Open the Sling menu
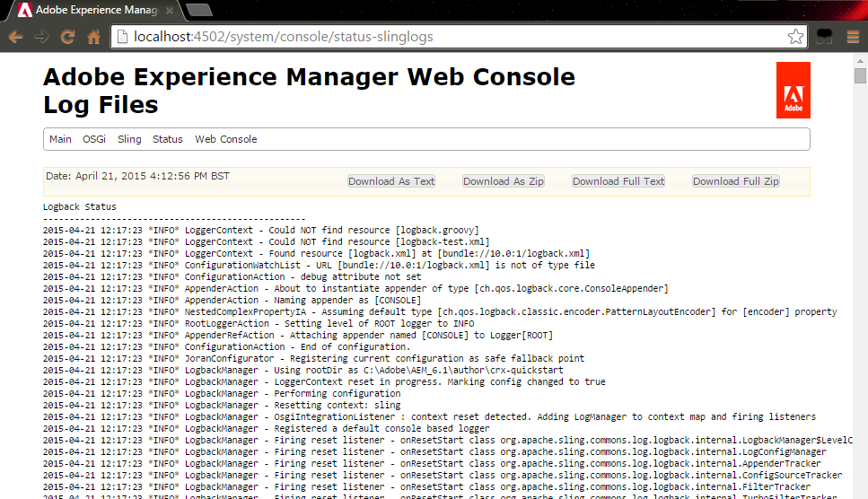 pyautogui.click(x=129, y=139)
